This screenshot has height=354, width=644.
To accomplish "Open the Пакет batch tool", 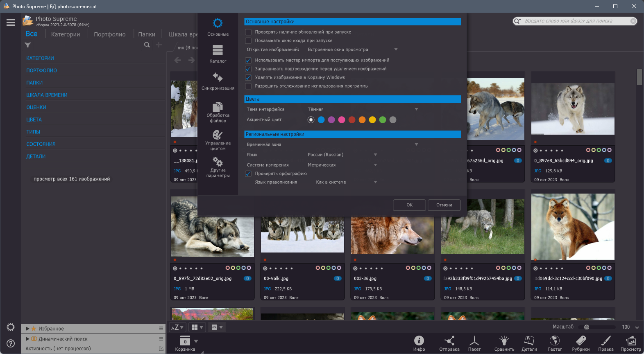I will 474,344.
